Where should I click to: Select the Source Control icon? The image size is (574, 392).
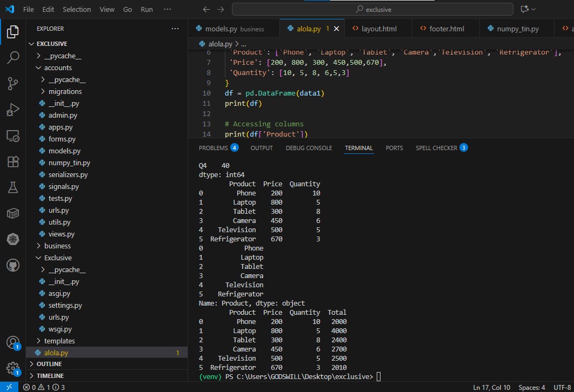pos(12,83)
